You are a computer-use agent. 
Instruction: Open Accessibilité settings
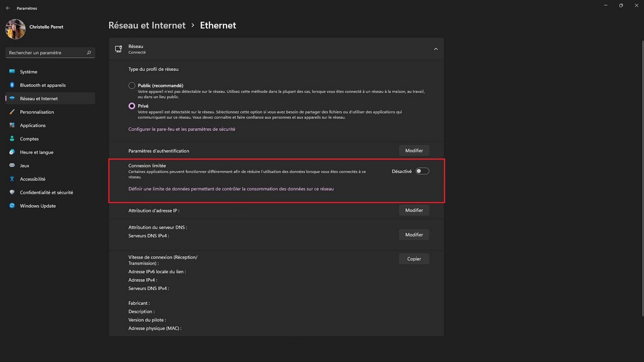33,179
